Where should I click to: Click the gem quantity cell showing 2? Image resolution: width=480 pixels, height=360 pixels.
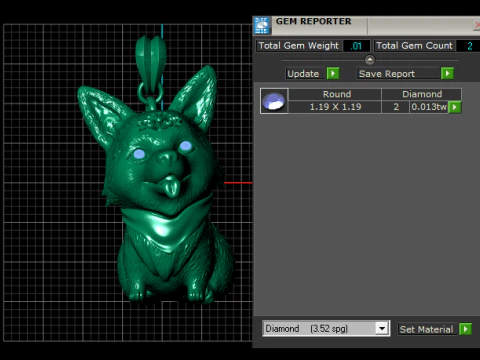click(396, 107)
